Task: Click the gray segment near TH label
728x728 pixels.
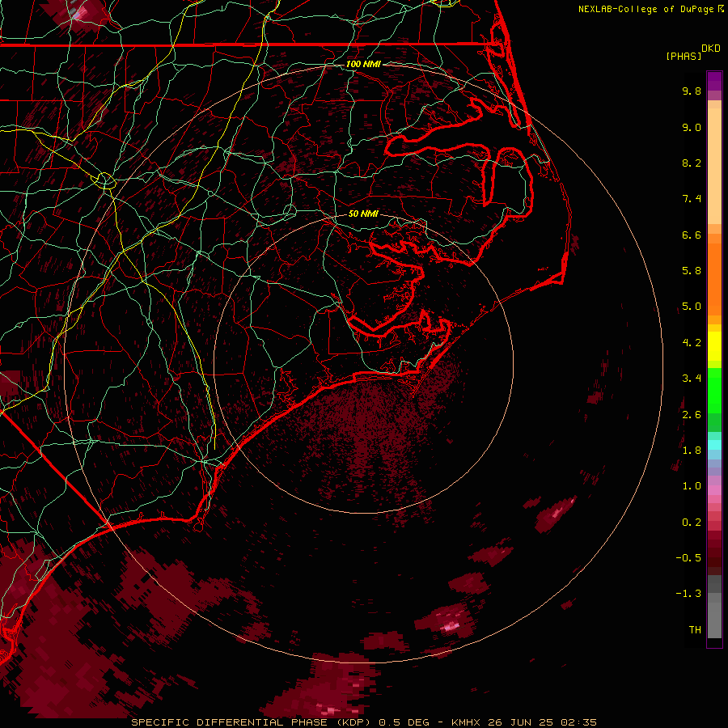Action: pyautogui.click(x=714, y=620)
